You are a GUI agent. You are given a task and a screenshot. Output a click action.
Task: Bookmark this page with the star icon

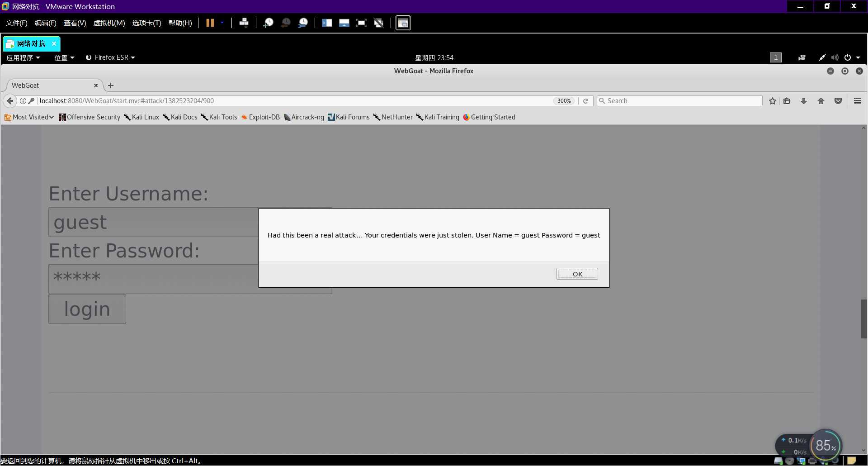click(773, 101)
